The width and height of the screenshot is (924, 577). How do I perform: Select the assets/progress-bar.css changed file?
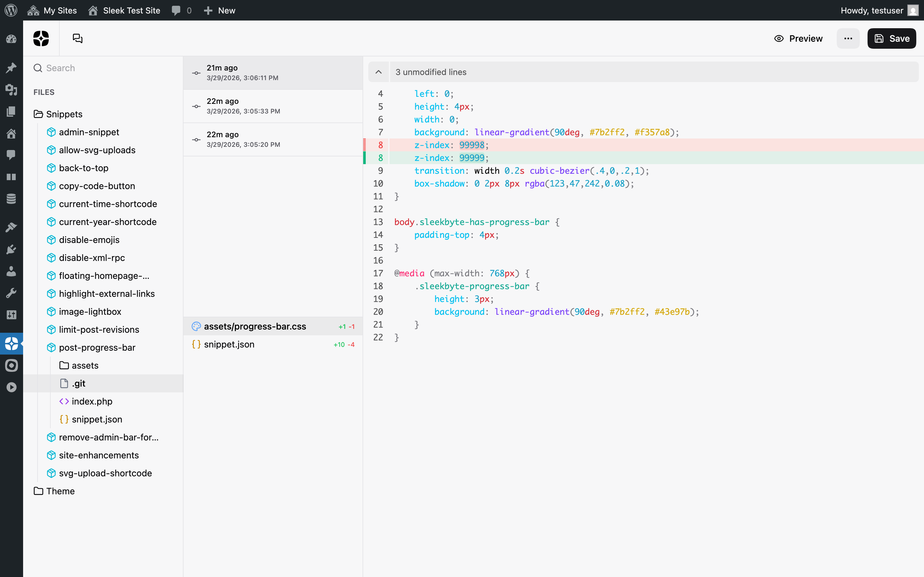(255, 326)
